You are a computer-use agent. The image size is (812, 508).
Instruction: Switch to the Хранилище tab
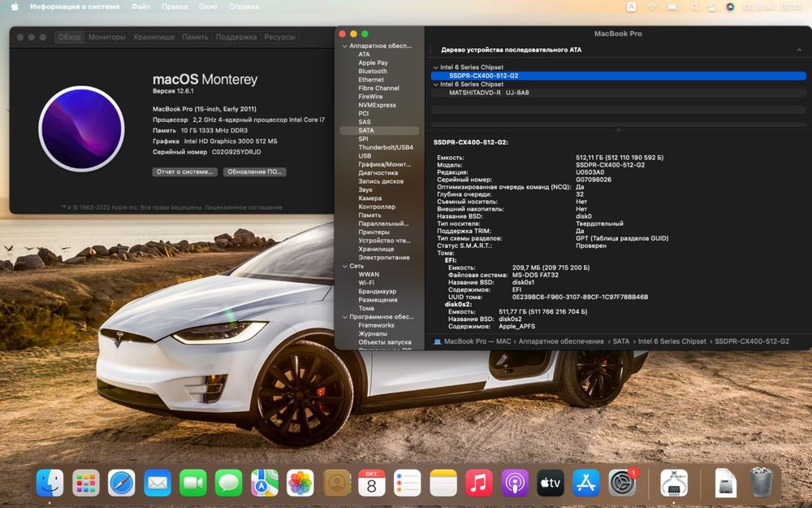pos(153,37)
